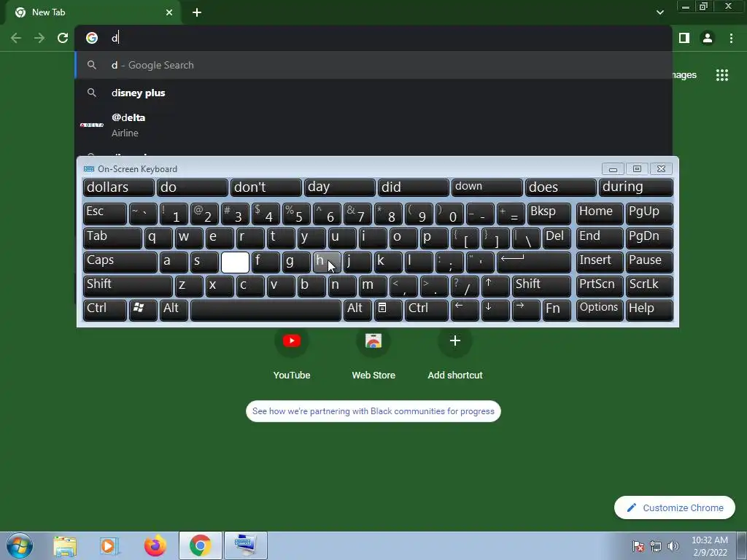Click the Customize Chrome button
This screenshot has width=747, height=560.
[x=675, y=508]
